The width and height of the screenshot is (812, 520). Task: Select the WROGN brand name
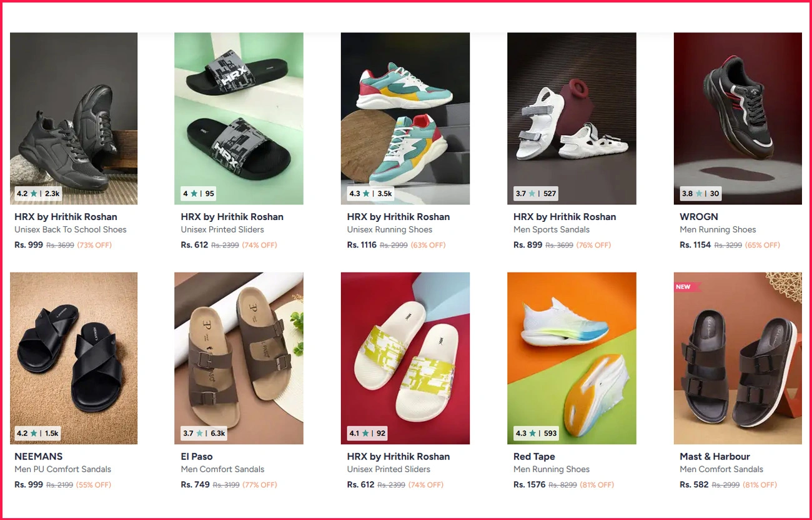pyautogui.click(x=699, y=217)
